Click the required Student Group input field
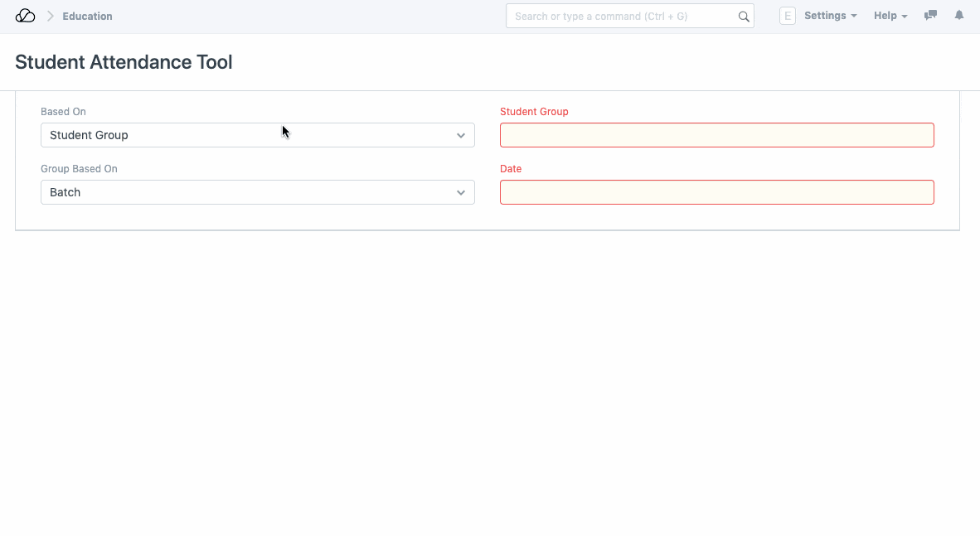This screenshot has height=536, width=980. pyautogui.click(x=716, y=135)
